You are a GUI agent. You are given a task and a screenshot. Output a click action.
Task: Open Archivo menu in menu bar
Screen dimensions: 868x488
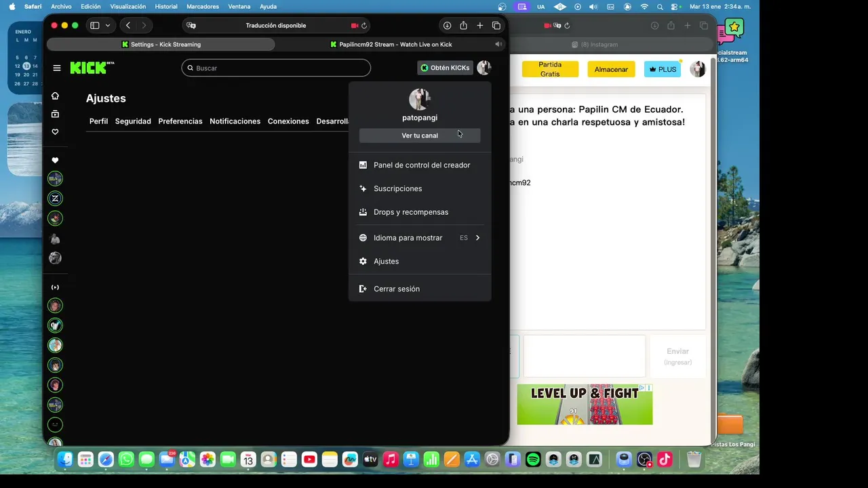pyautogui.click(x=61, y=6)
